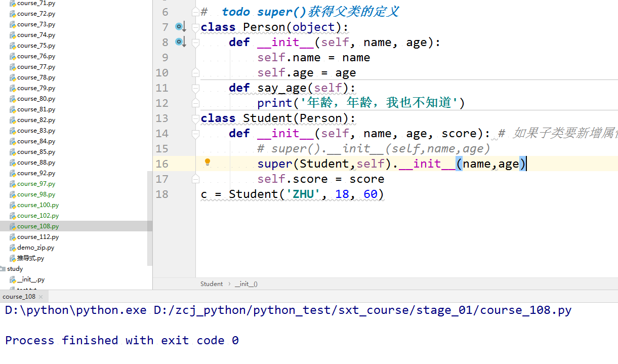The width and height of the screenshot is (618, 364).
Task: Click the 'self.age = age' code line
Action: pyautogui.click(x=306, y=72)
